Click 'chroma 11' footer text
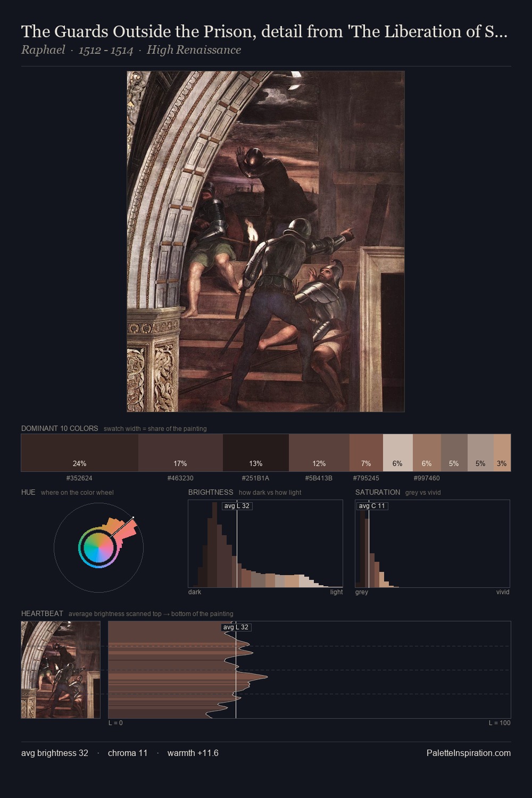The width and height of the screenshot is (532, 798). (128, 753)
